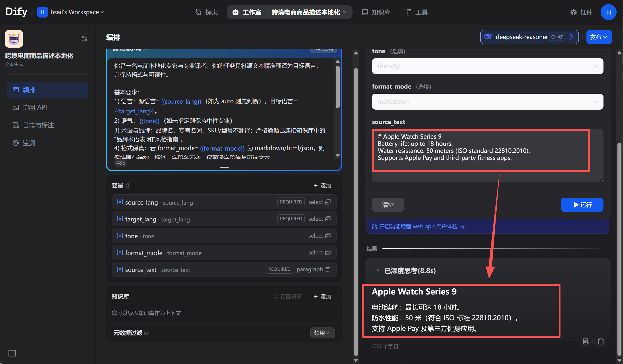Open hsail's Workspace dropdown

(71, 12)
